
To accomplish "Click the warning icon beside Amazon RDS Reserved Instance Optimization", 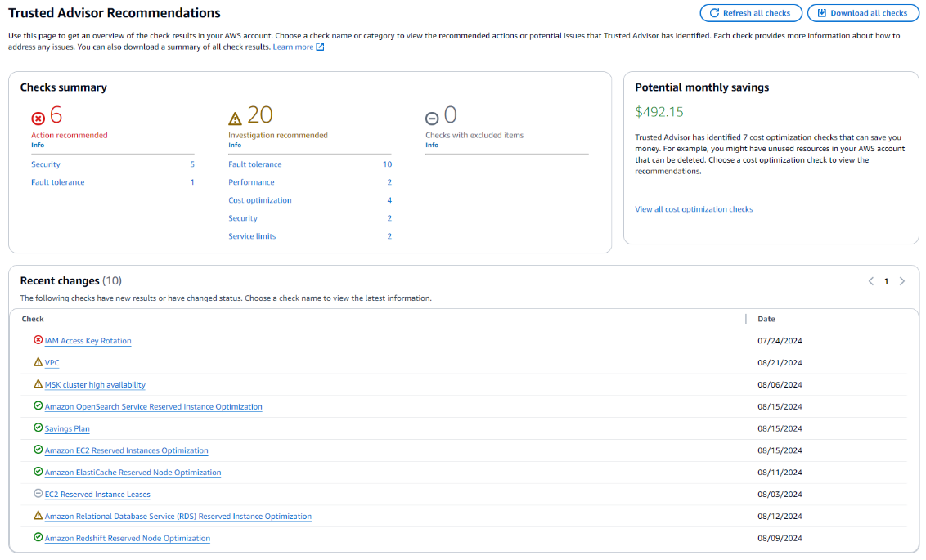I will (38, 516).
